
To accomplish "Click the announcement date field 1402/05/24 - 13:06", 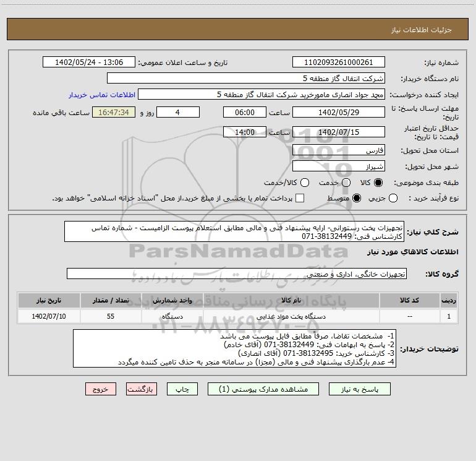I will [x=89, y=62].
